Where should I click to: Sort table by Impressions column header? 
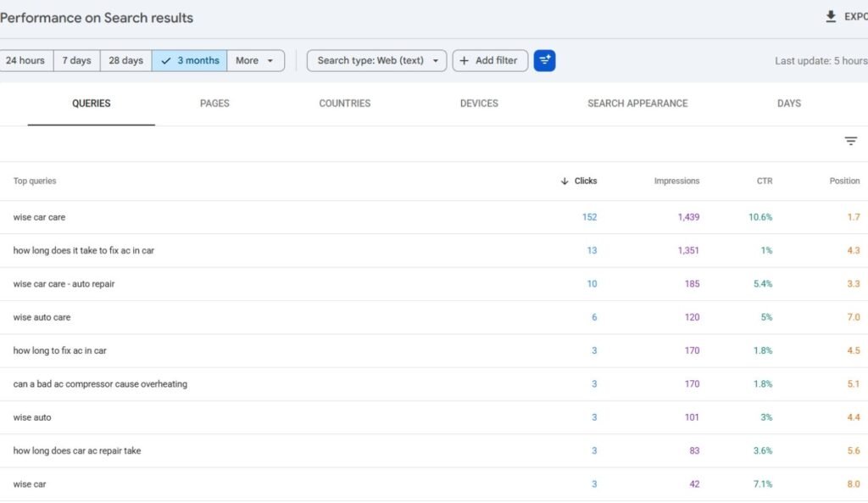[x=676, y=182]
